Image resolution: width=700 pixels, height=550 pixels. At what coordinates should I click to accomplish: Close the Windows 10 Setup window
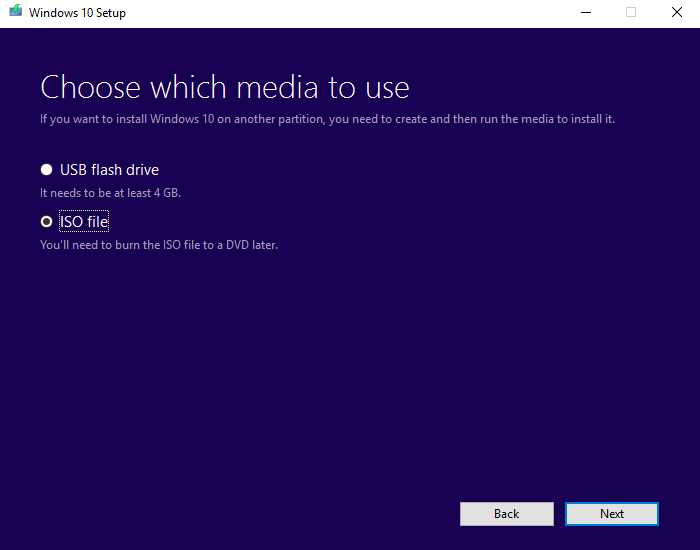[x=677, y=13]
